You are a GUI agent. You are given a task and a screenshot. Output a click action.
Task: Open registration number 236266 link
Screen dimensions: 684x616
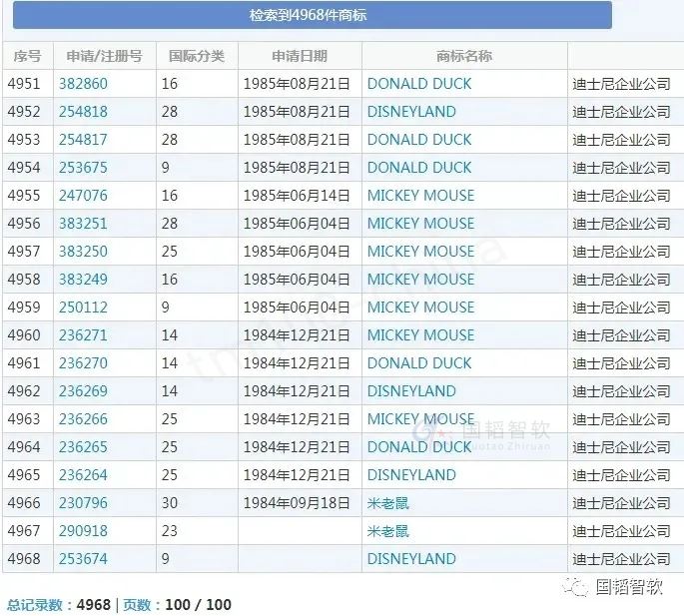tap(83, 418)
